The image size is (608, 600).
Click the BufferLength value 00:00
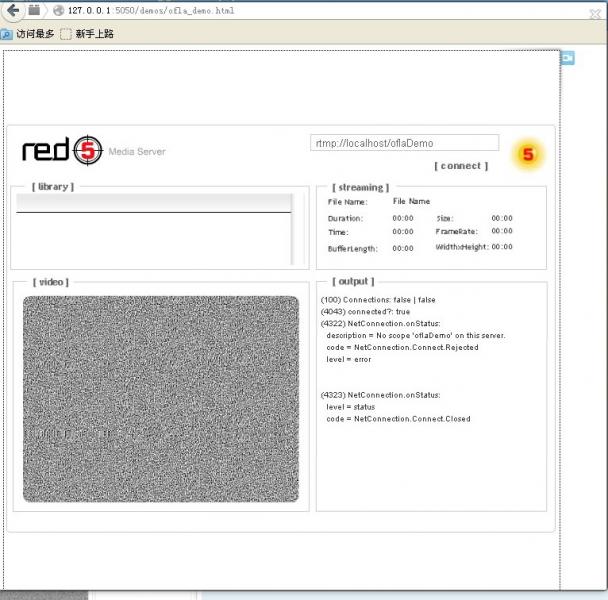tap(403, 248)
